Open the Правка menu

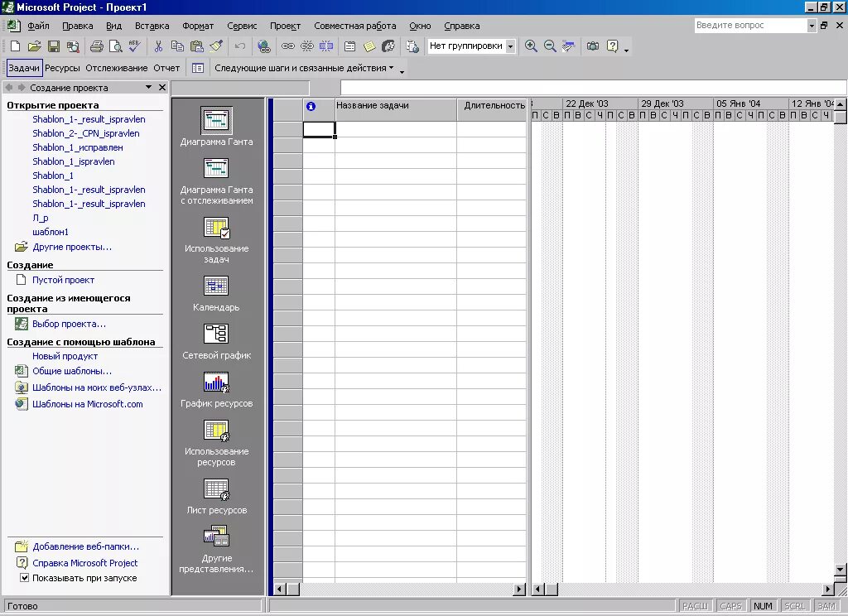[77, 26]
